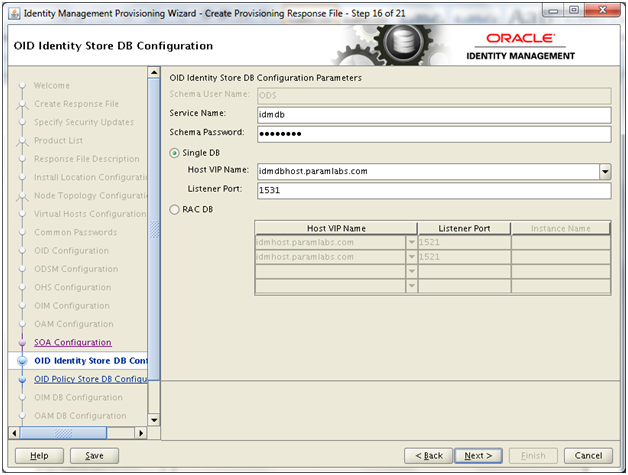Select the current OID Identity Store DB step
Viewport: 628px width, 475px height.
pos(91,361)
